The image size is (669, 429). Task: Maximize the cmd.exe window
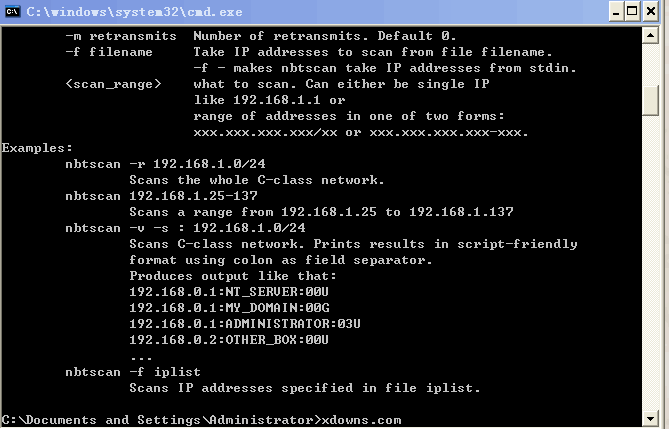632,12
